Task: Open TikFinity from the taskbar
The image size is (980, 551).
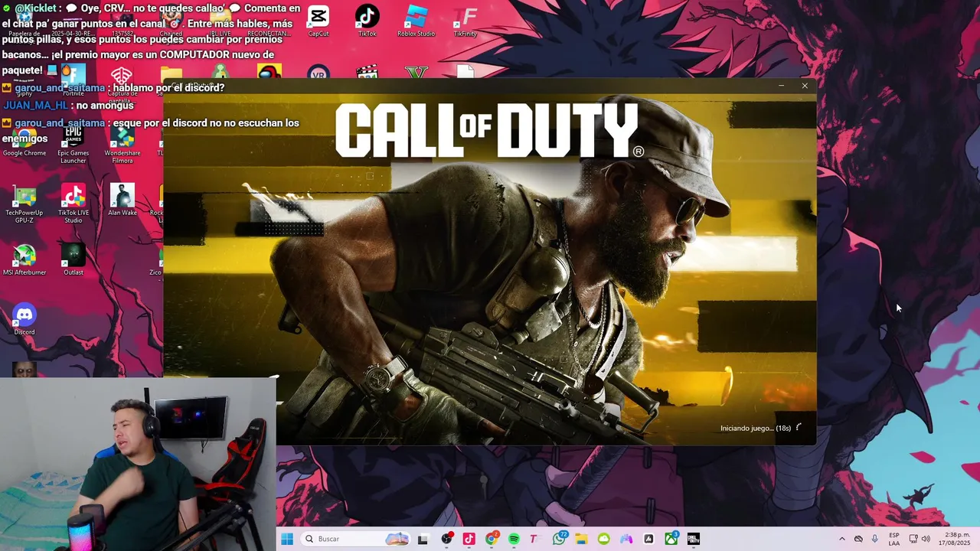Action: click(x=534, y=539)
